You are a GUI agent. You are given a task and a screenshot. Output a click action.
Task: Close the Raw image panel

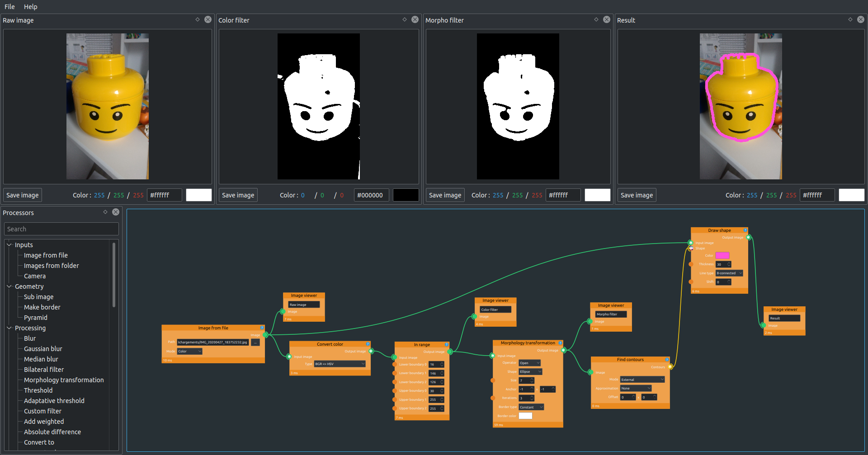(208, 19)
